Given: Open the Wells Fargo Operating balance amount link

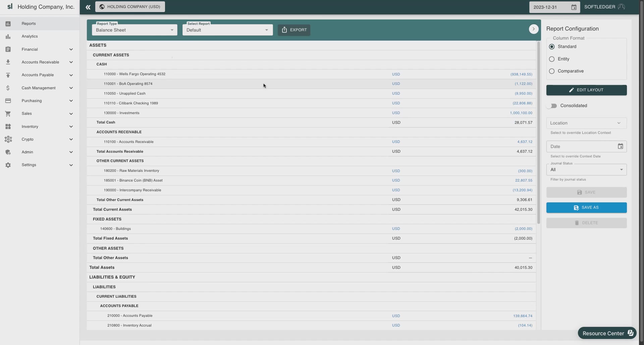Looking at the screenshot, I should (521, 74).
